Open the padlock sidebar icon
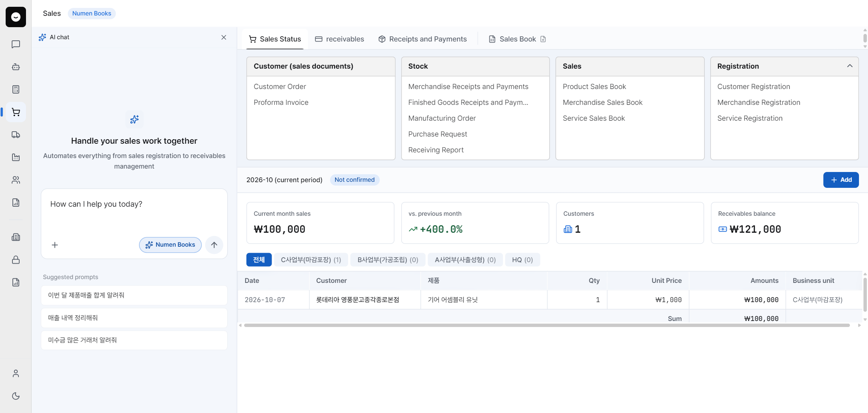This screenshot has height=413, width=868. click(16, 260)
